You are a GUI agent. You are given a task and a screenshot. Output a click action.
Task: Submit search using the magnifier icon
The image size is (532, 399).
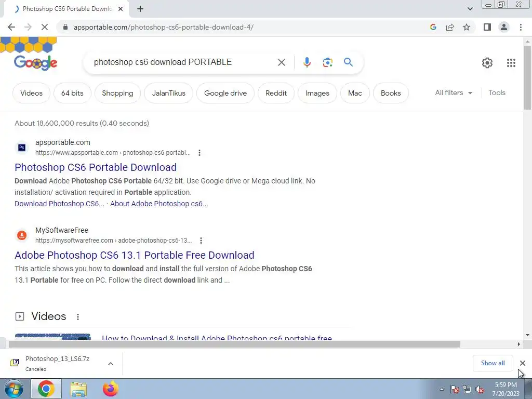(x=348, y=62)
